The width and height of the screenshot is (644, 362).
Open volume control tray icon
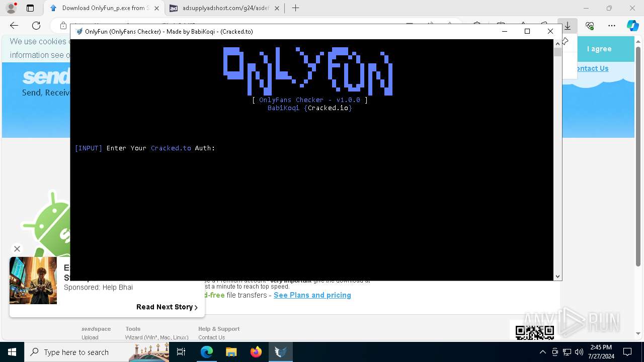coord(579,352)
